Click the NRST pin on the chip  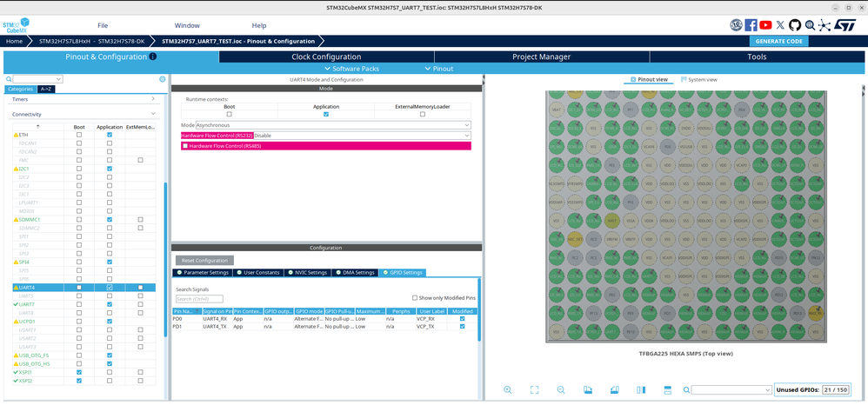pos(611,220)
